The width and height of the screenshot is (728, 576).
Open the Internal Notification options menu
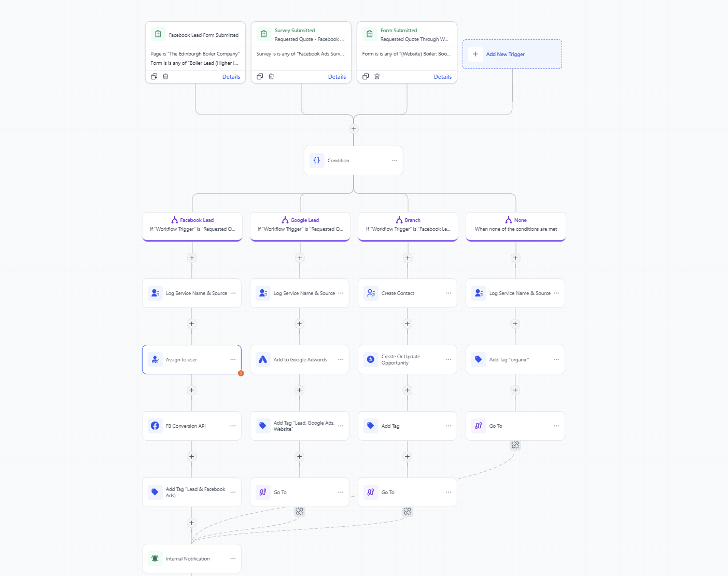coord(233,558)
